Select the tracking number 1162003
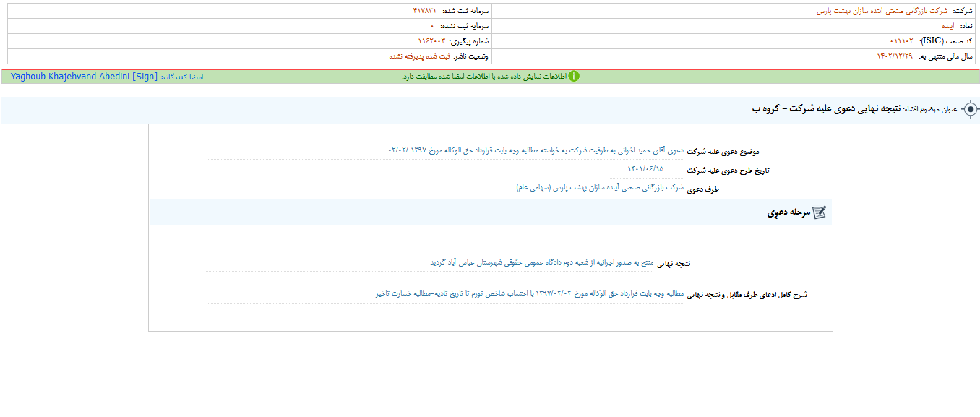This screenshot has width=980, height=417. pos(431,41)
